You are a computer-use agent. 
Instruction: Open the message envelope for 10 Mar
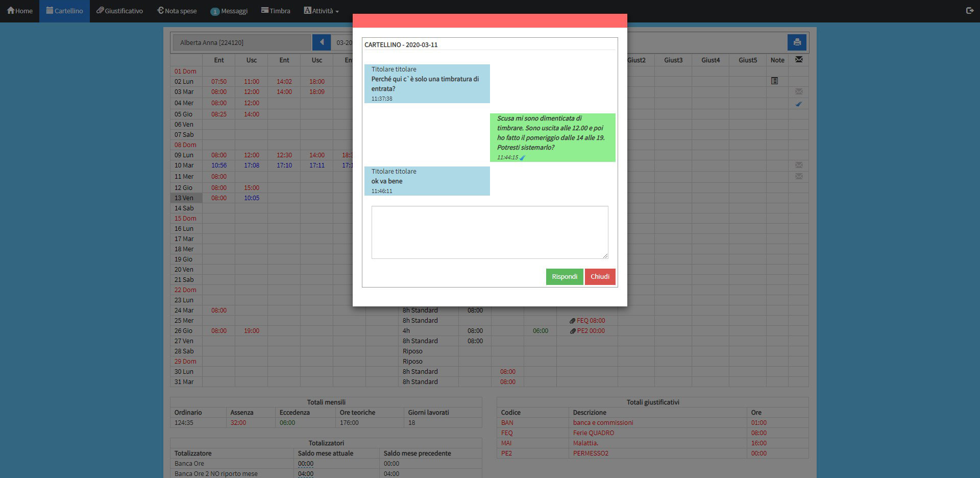point(799,165)
